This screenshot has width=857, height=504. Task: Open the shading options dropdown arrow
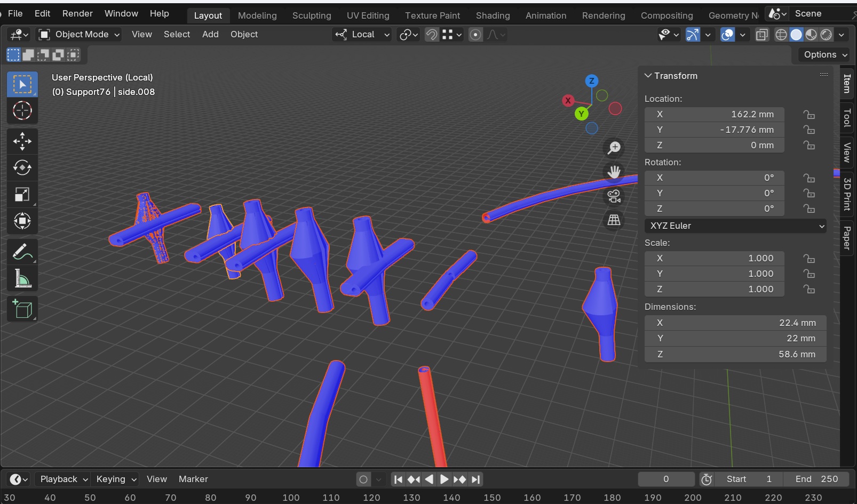pyautogui.click(x=842, y=35)
